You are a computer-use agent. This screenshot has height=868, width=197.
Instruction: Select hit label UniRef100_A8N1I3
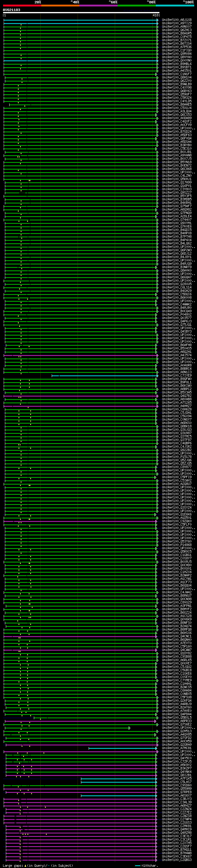176,372
